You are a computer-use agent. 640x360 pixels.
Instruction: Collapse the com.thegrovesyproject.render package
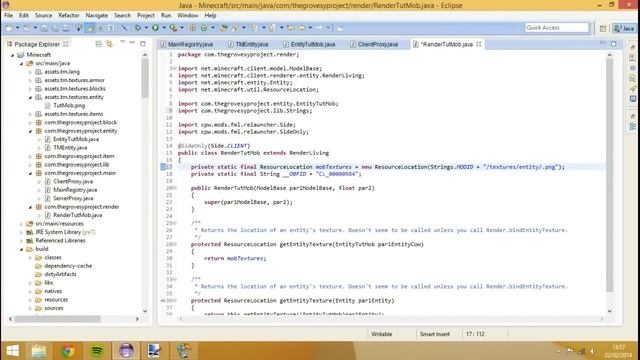tap(30, 207)
